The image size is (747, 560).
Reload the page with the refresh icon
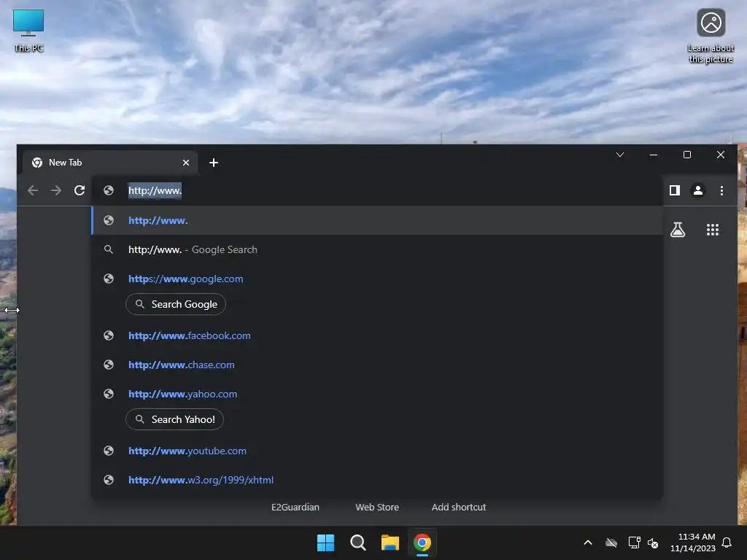click(80, 190)
